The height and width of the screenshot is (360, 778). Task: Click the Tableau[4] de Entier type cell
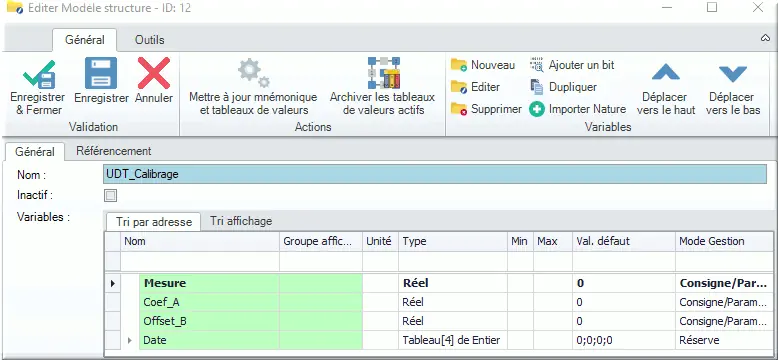tap(453, 340)
